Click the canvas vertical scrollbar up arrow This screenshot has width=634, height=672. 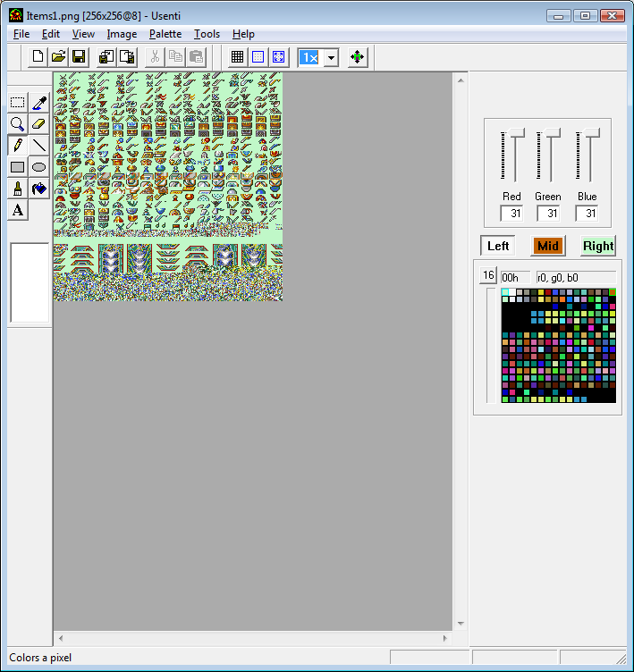coord(461,80)
